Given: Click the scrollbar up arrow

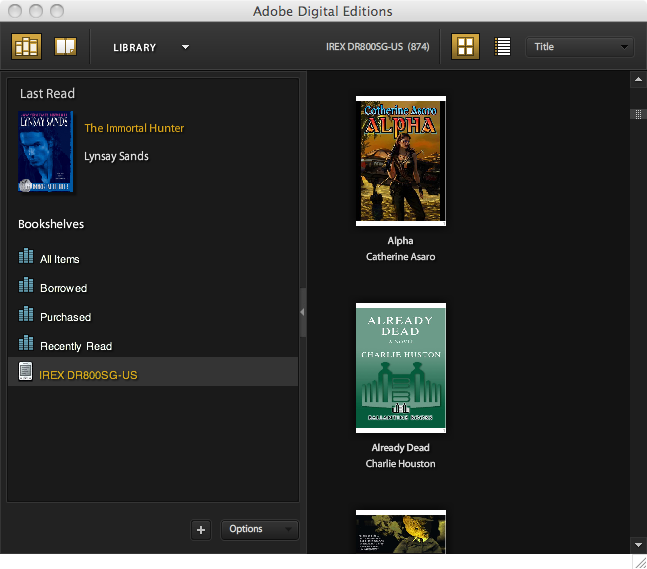Looking at the screenshot, I should click(638, 80).
